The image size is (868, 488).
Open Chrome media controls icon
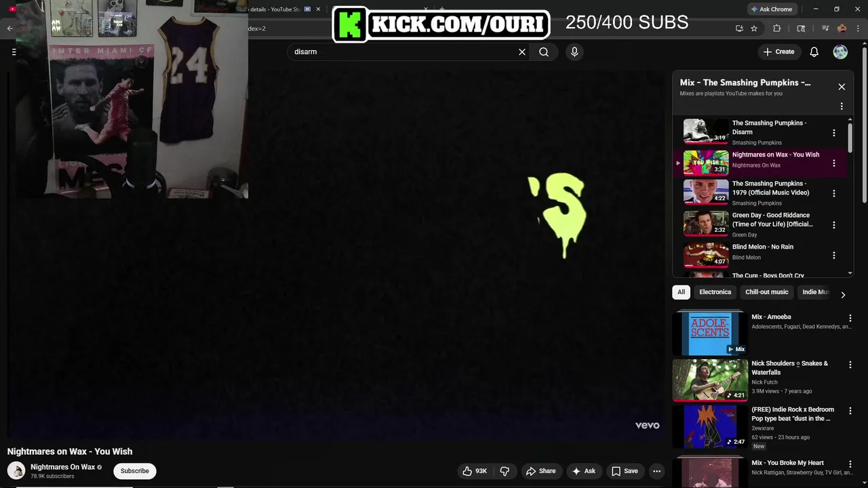[825, 28]
